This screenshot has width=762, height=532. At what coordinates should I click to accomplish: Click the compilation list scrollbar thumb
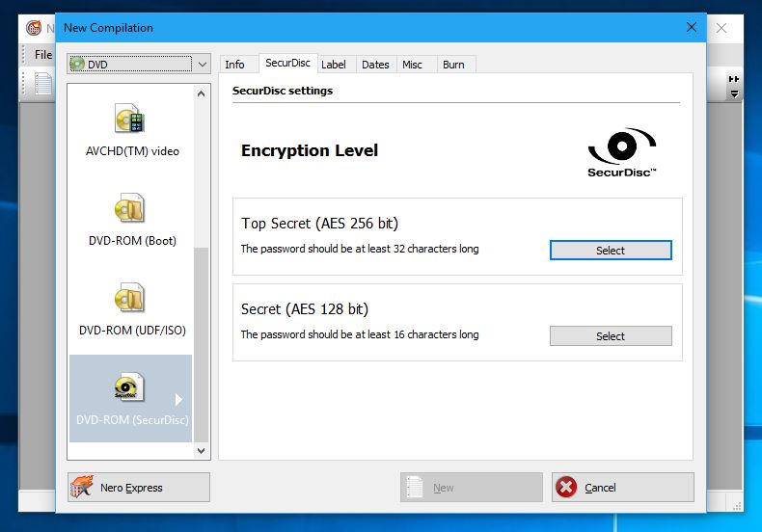202,345
